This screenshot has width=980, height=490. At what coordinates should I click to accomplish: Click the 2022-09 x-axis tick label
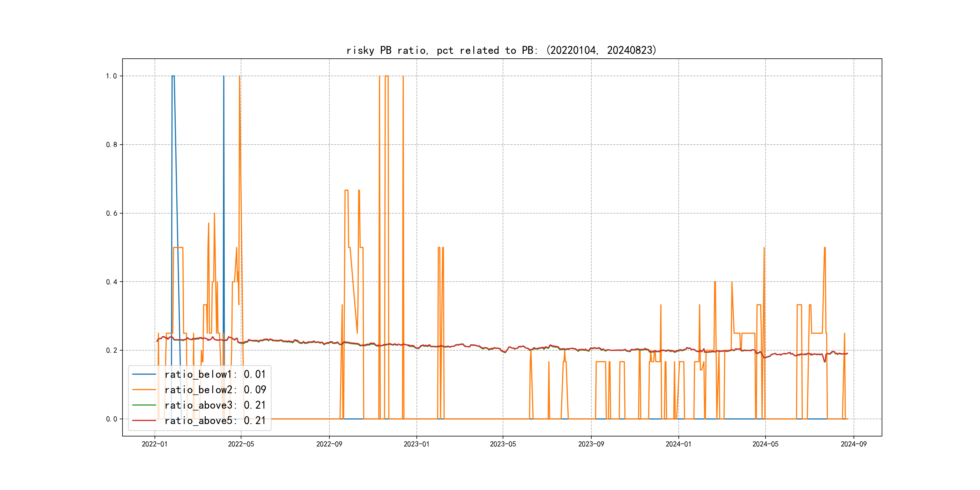tap(329, 444)
